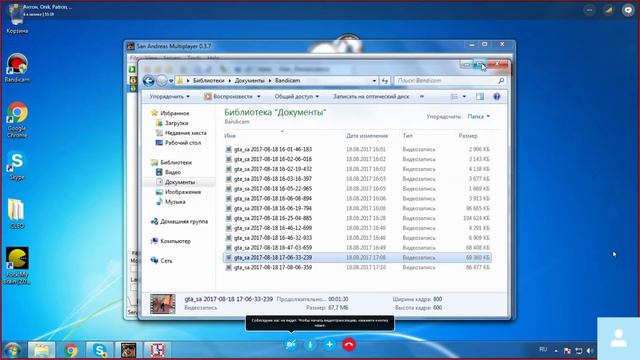The image size is (640, 360).
Task: Toggle the Skype call video camera
Action: tap(291, 344)
